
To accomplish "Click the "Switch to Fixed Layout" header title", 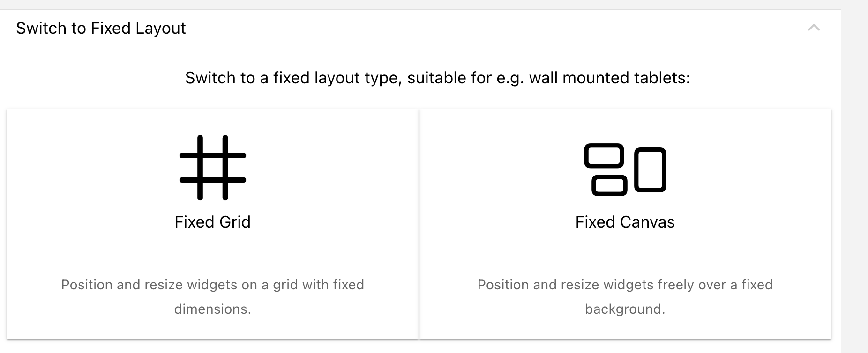I will (x=101, y=28).
